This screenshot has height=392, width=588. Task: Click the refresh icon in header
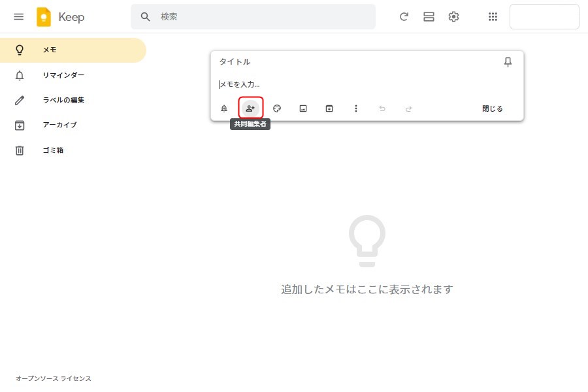coord(404,17)
